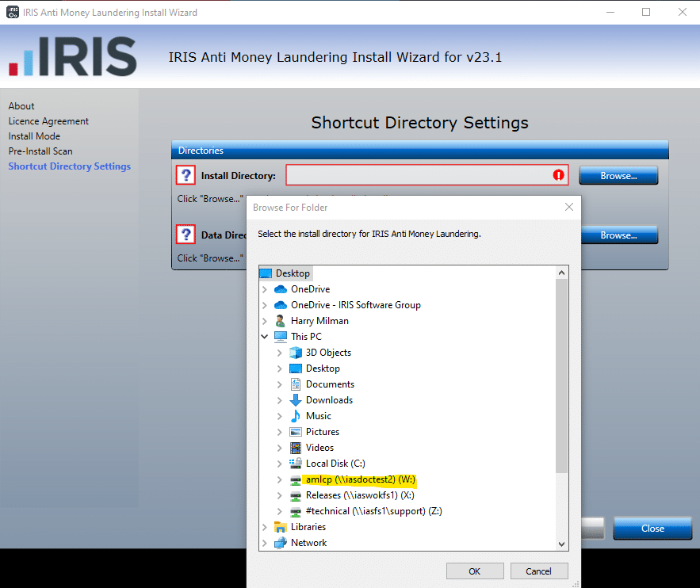700x588 pixels.
Task: Click Browse for Data Directory
Action: point(619,235)
